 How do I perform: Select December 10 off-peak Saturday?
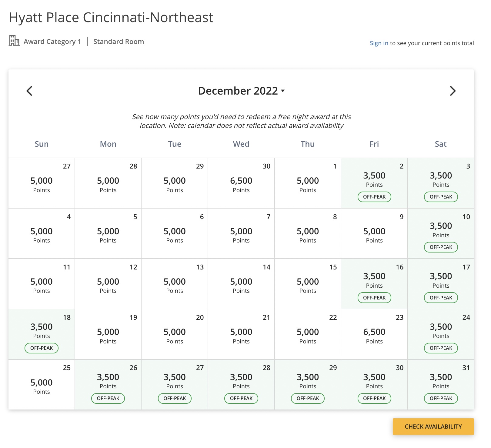(441, 233)
